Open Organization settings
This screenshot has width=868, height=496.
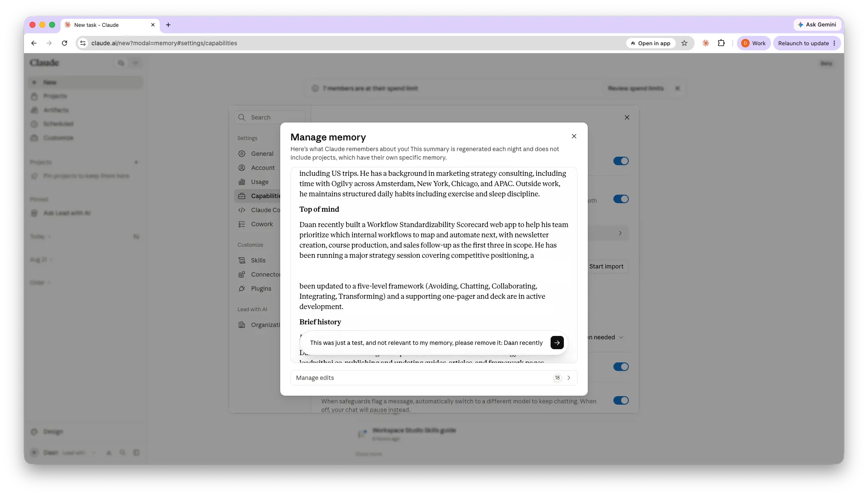[x=257, y=325]
